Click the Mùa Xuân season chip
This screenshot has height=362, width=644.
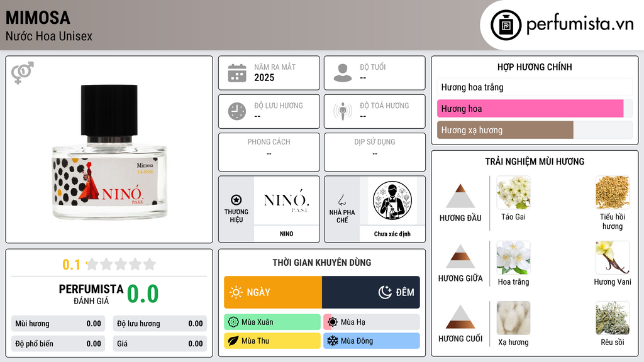point(272,322)
